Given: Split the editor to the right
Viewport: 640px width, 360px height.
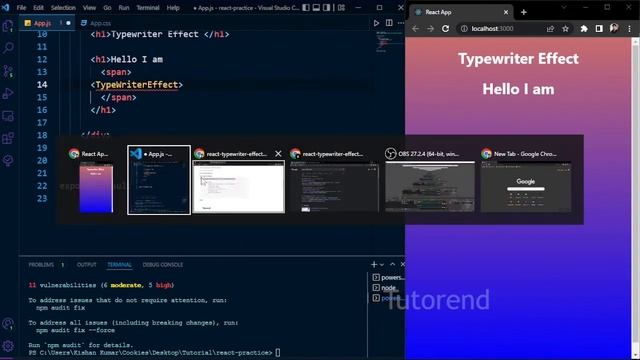Looking at the screenshot, I should [x=389, y=23].
